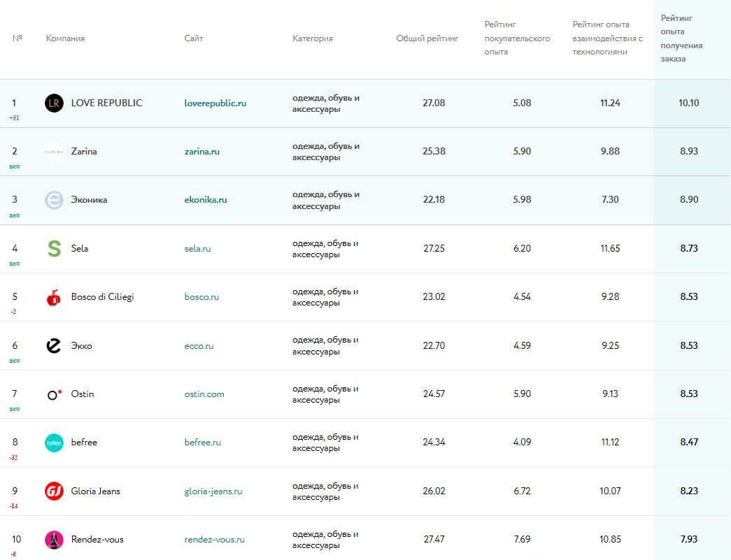Click order rating 10.10 in first row
Image resolution: width=731 pixels, height=560 pixels.
coord(689,103)
